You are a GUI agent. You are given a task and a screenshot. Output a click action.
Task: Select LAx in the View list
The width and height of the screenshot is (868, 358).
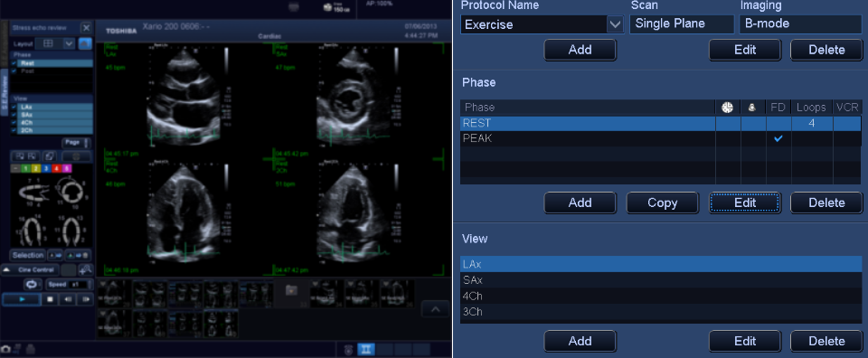click(660, 265)
